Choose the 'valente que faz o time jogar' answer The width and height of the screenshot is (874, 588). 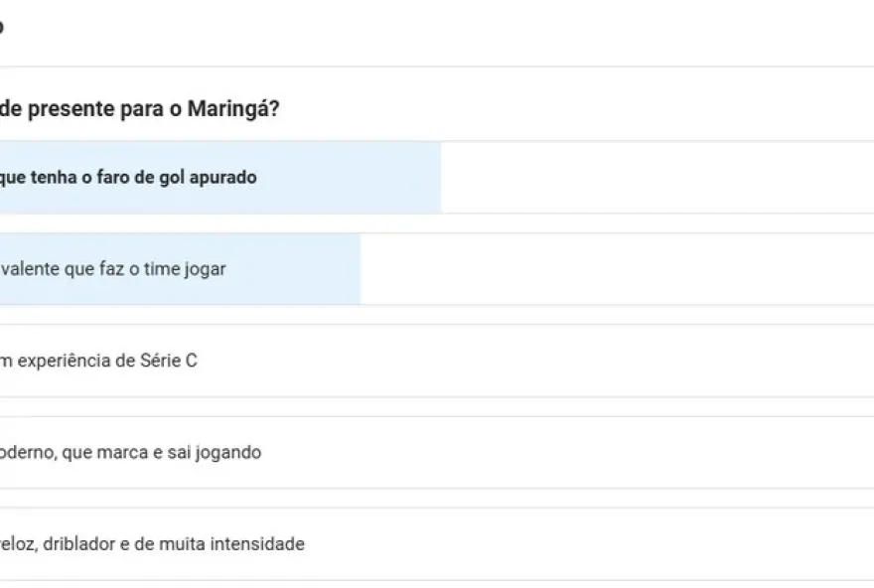click(112, 269)
